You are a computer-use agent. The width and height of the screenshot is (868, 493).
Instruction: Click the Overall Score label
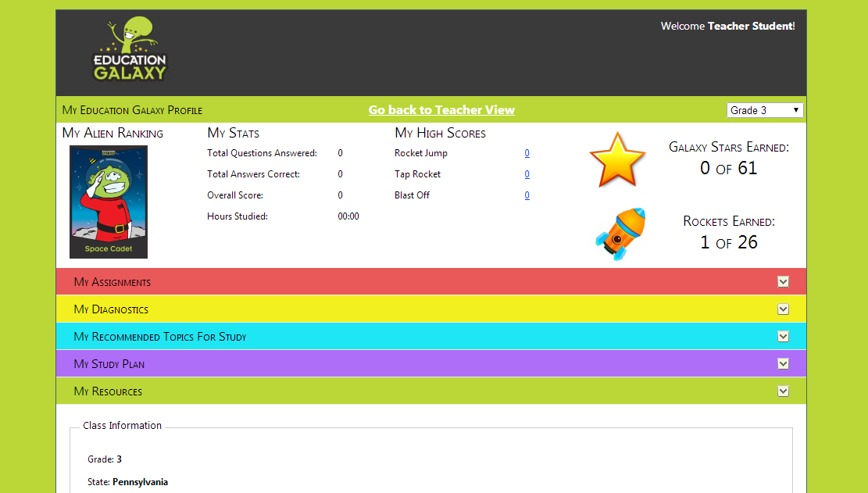tap(235, 195)
